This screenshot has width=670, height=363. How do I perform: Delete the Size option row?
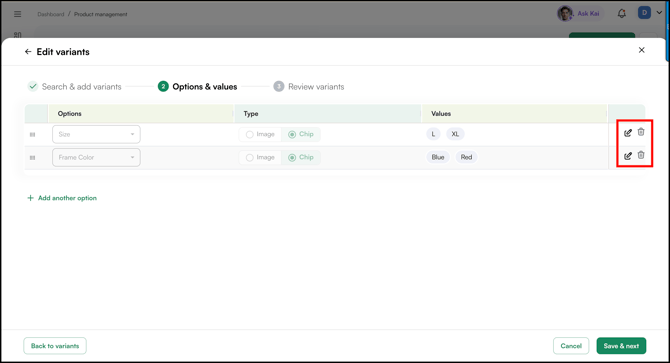click(x=641, y=132)
